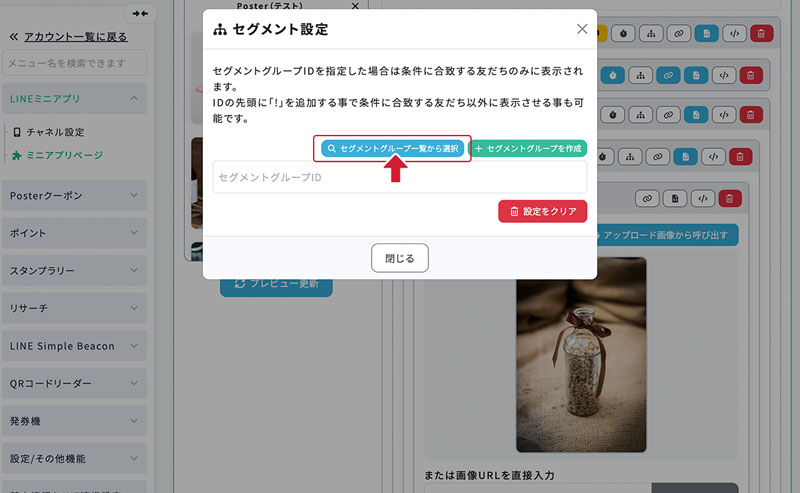Collapse the LINEミニアプリ sidebar section
Viewport: 800px width, 493px height.
pyautogui.click(x=134, y=98)
